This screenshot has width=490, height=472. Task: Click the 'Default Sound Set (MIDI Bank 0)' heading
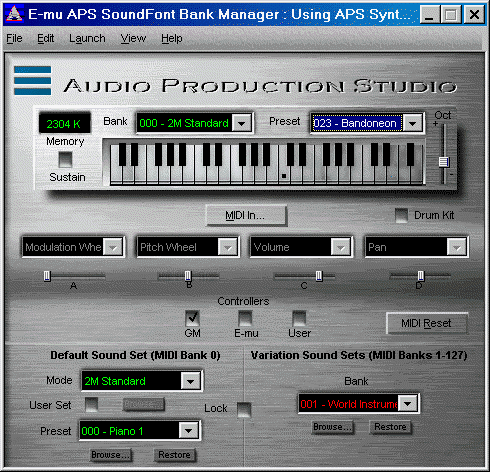pos(135,355)
